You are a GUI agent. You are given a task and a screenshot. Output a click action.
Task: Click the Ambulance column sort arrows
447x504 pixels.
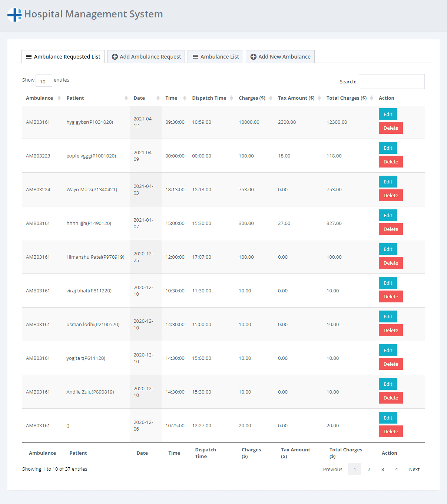click(x=59, y=98)
